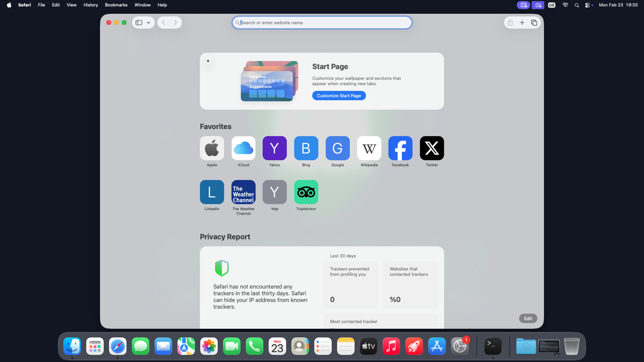Open the Control Center in menu bar
Viewport: 644px width, 362px height.
pyautogui.click(x=588, y=5)
